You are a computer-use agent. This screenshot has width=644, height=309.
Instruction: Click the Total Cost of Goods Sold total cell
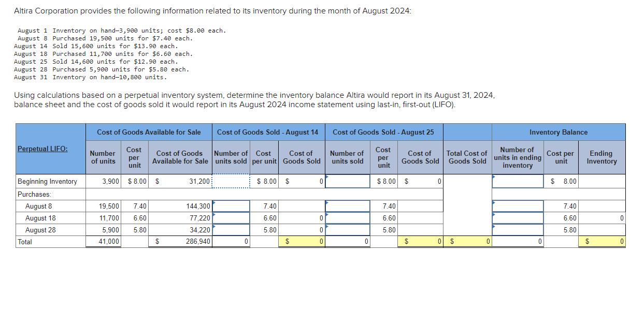click(x=467, y=242)
